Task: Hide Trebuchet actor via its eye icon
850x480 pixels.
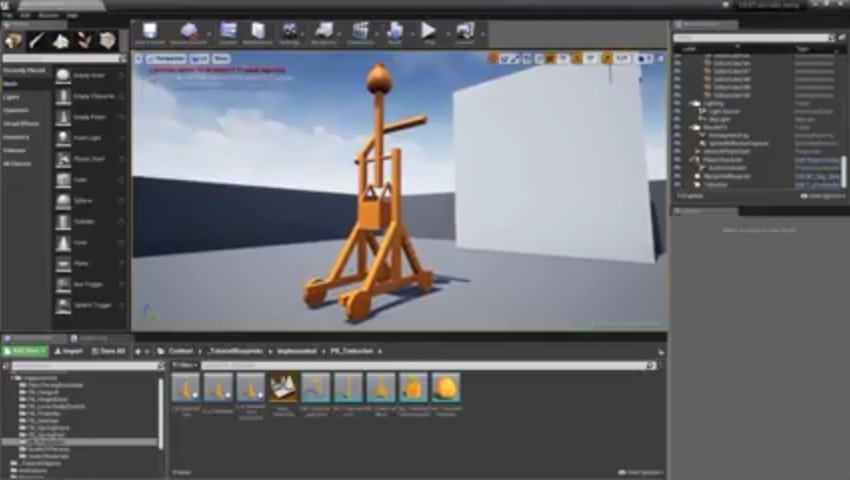Action: 677,184
